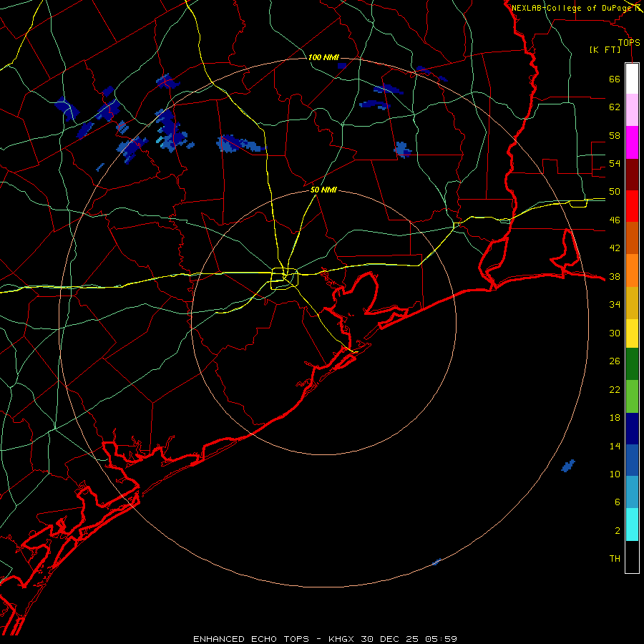644x644 pixels.
Task: Click the dark orange legend swatch
Action: point(632,238)
